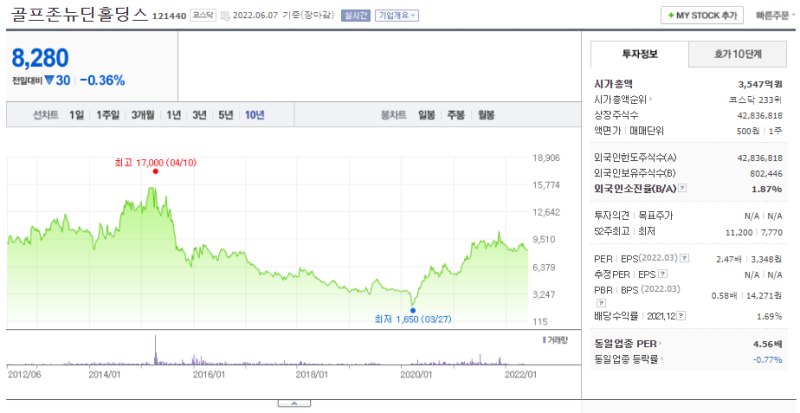Click the 52-week high value 11,200
This screenshot has width=800, height=413.
[x=739, y=232]
